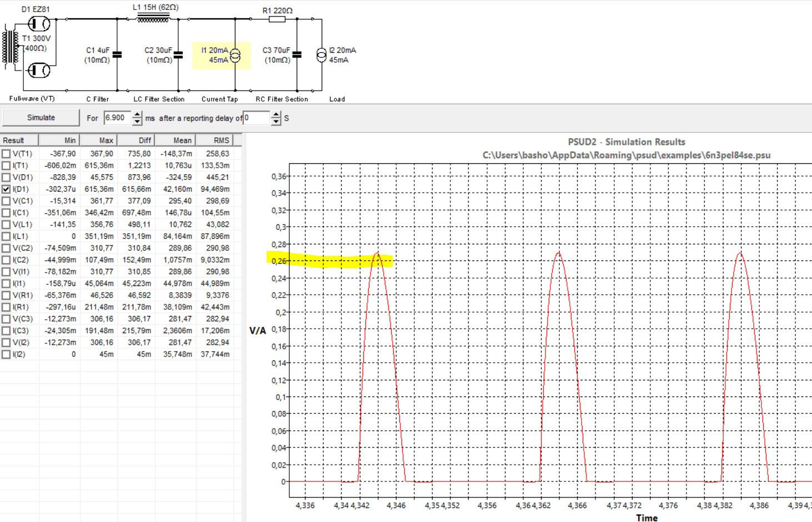
Task: Click the Mean column header
Action: coord(175,140)
